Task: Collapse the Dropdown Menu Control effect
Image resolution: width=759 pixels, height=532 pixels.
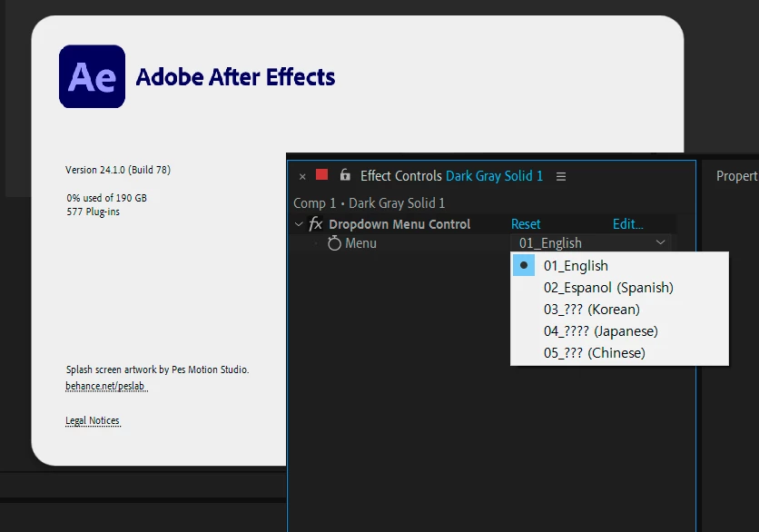Action: coord(299,224)
